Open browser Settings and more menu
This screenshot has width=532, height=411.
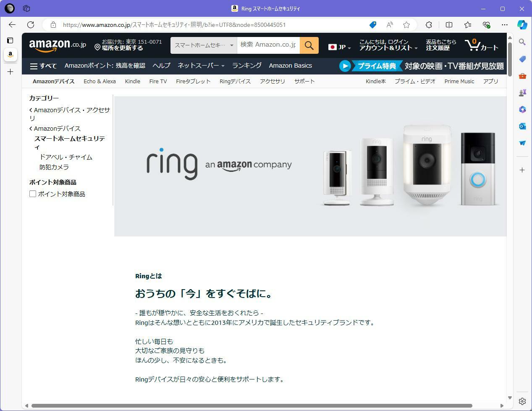pos(505,25)
